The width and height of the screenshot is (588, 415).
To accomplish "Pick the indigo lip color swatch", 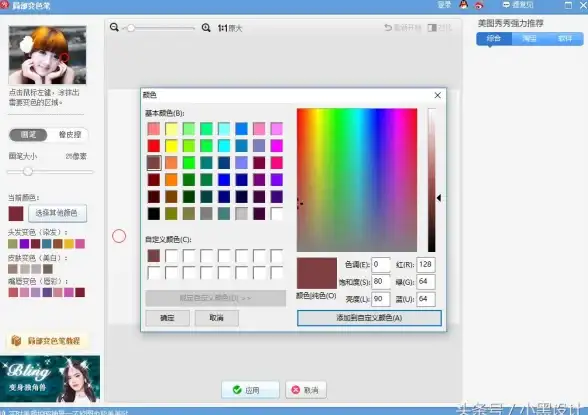I will (47, 292).
